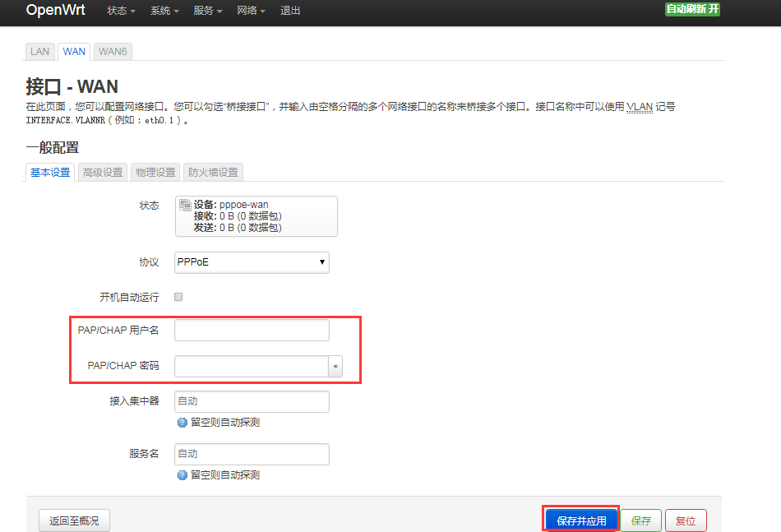Click the 保存并应用 button
Screen dimensions: 781x532
pyautogui.click(x=581, y=520)
